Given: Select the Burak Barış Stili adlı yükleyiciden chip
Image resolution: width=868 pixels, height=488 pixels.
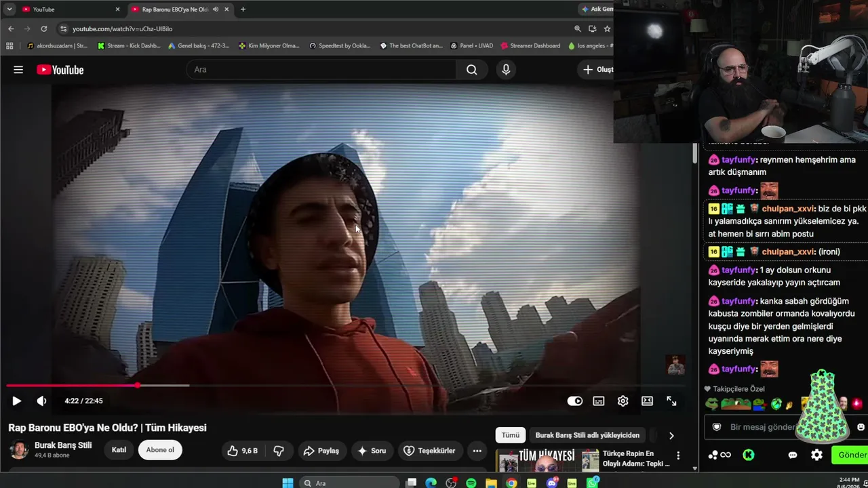Looking at the screenshot, I should tap(587, 435).
